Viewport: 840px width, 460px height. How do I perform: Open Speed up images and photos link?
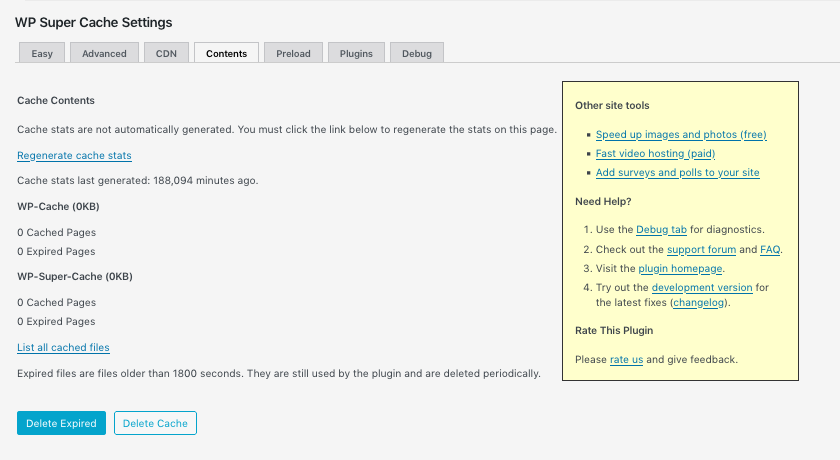click(681, 134)
